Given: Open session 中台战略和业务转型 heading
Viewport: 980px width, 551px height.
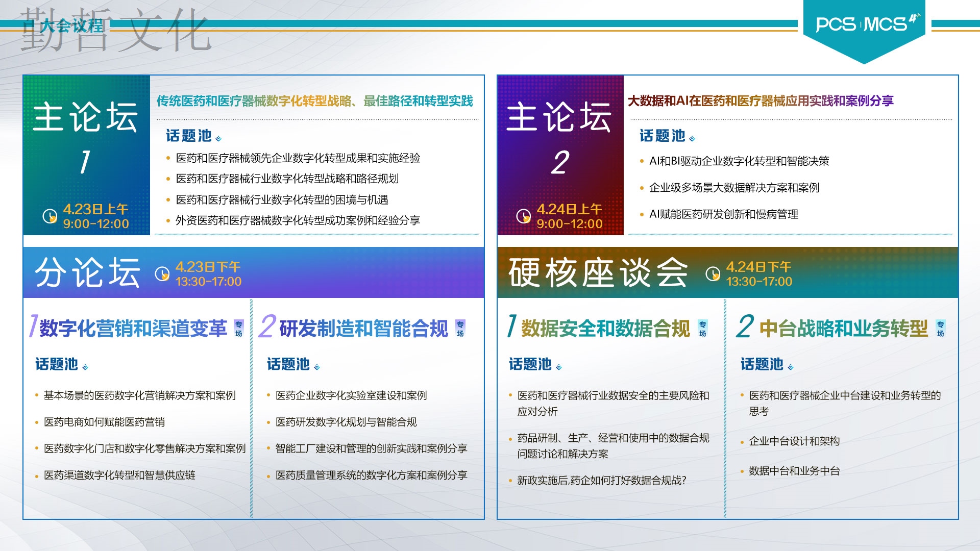Looking at the screenshot, I should (844, 329).
